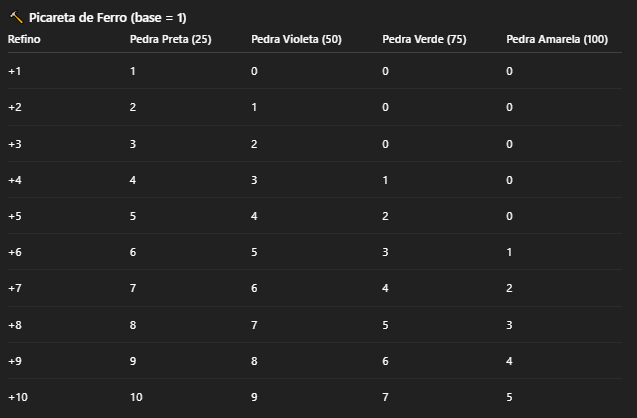Image resolution: width=637 pixels, height=418 pixels.
Task: Select the +10 refino row label
Action: pos(18,397)
